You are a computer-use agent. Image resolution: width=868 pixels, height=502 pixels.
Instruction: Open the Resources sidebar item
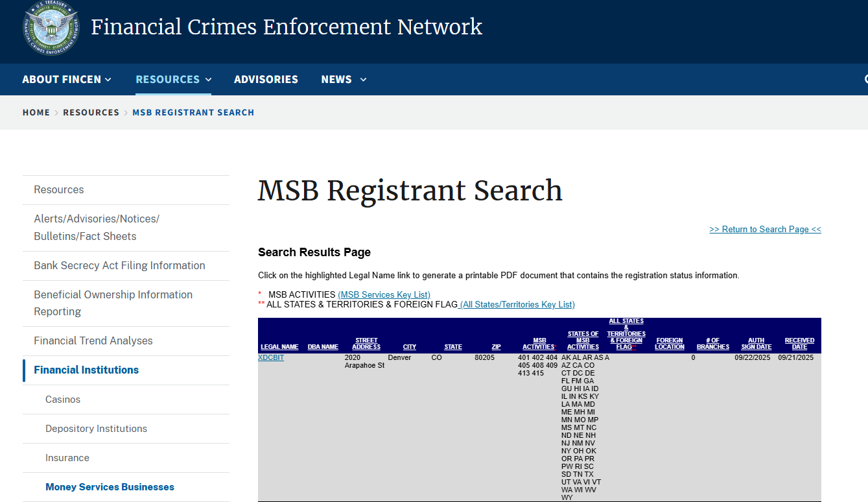[126, 190]
